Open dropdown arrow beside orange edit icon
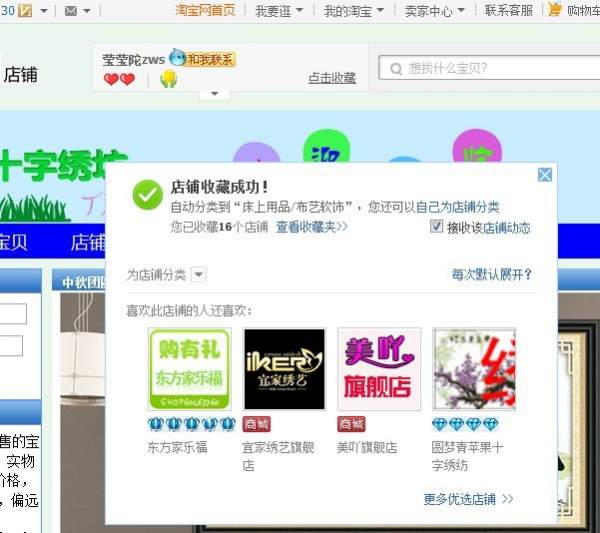 pos(44,11)
